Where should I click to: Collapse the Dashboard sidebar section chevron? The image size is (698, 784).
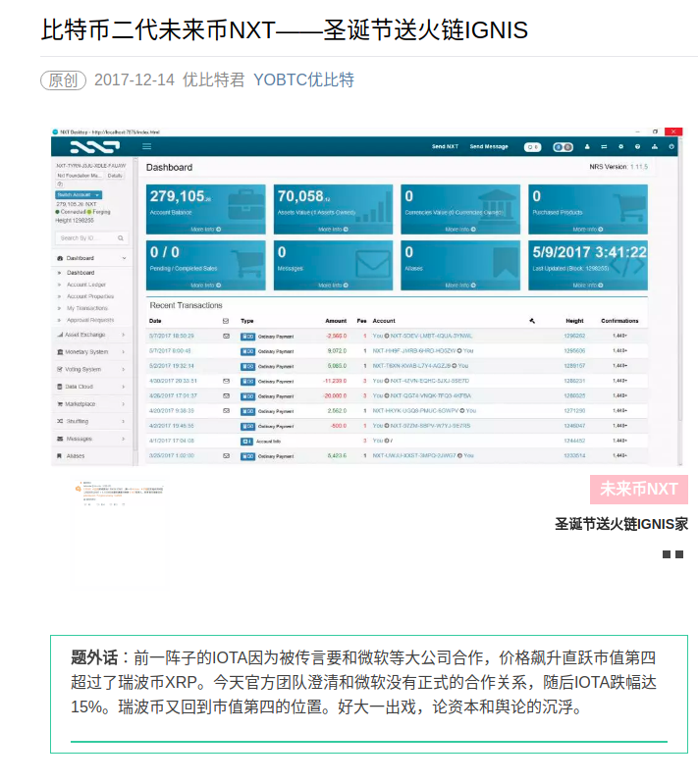[x=124, y=258]
